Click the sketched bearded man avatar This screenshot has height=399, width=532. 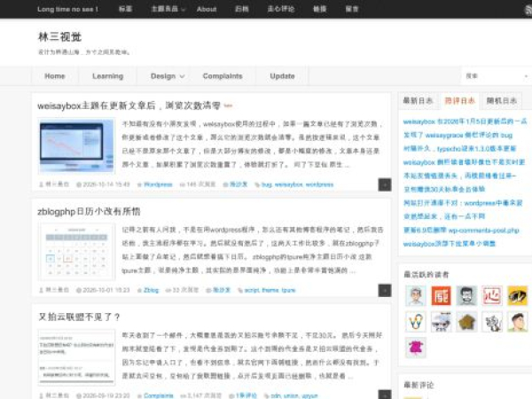[x=466, y=295]
